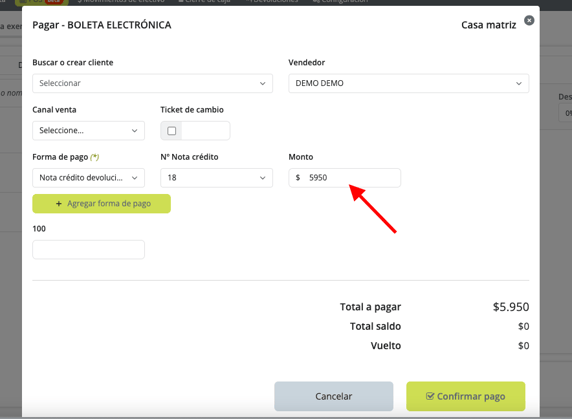Open the Cierre de caja tab

[204, 1]
